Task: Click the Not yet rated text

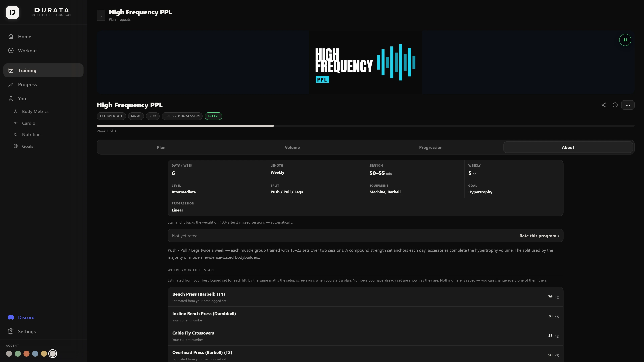Action: pyautogui.click(x=185, y=236)
